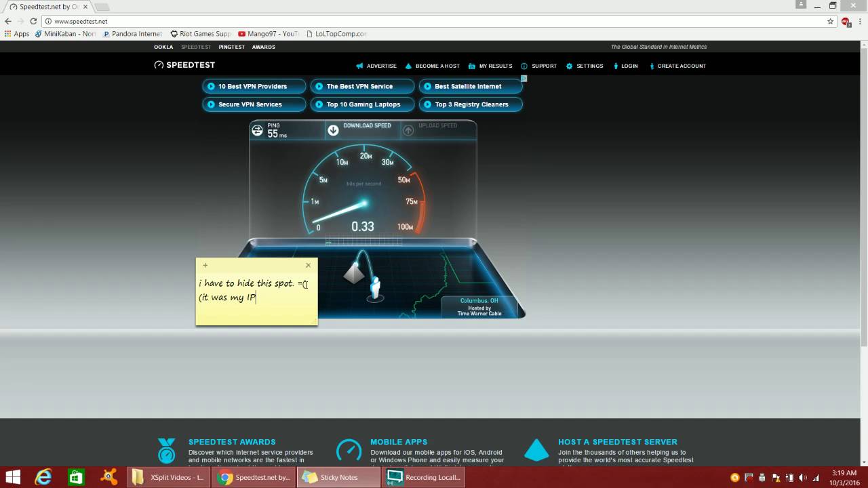
Task: Switch to Sticky Notes taskbar item
Action: click(339, 477)
